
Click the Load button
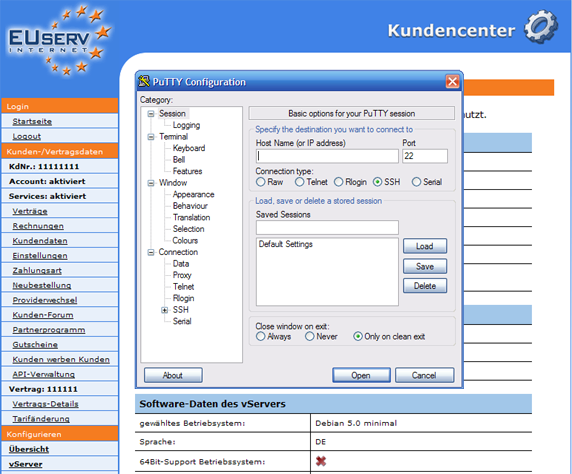[x=425, y=246]
